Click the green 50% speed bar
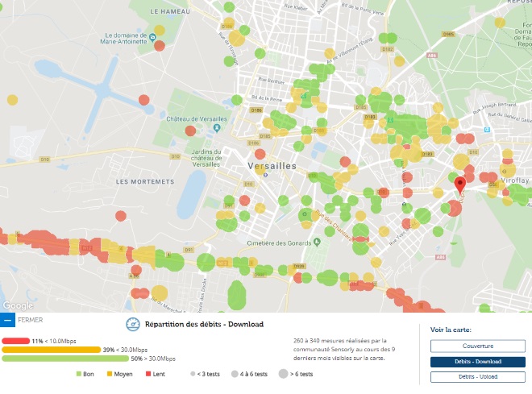Screen dimensions: 532x394 point(65,359)
